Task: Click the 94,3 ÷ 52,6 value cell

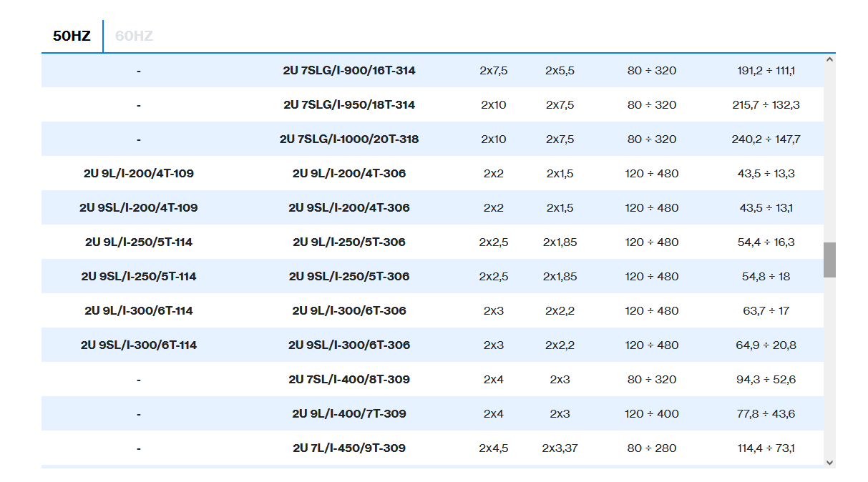Action: [x=766, y=380]
